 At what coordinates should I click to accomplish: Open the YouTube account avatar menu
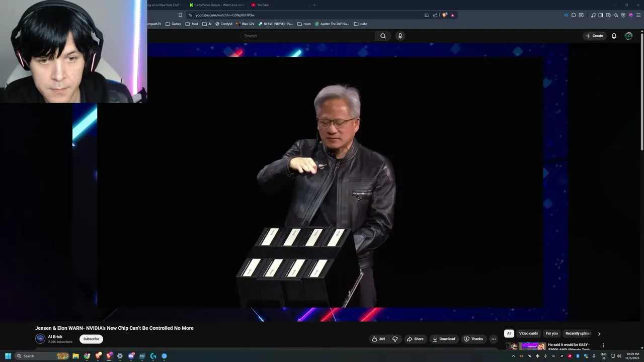point(628,36)
